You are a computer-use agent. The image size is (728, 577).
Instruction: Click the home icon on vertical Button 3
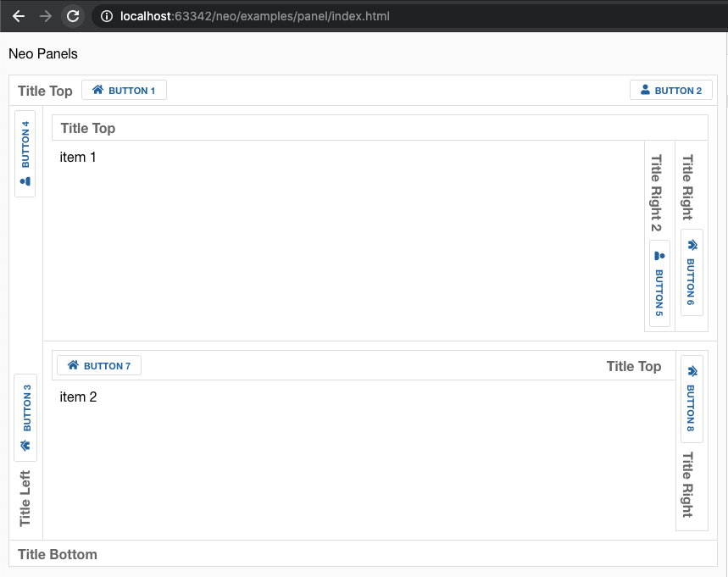pyautogui.click(x=25, y=446)
